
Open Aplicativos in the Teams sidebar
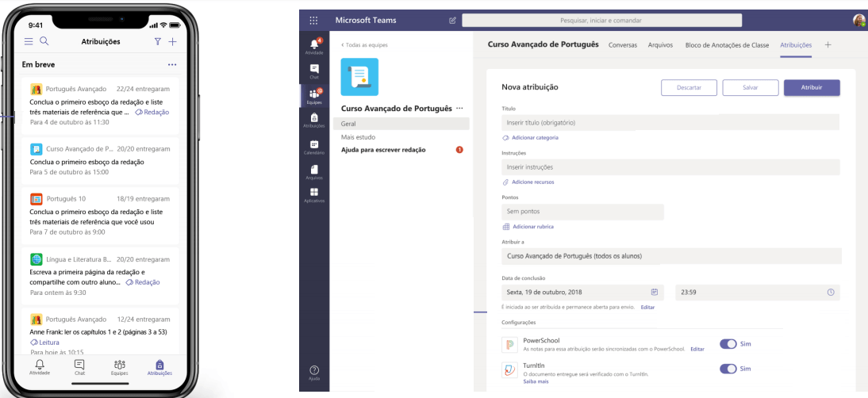(314, 195)
